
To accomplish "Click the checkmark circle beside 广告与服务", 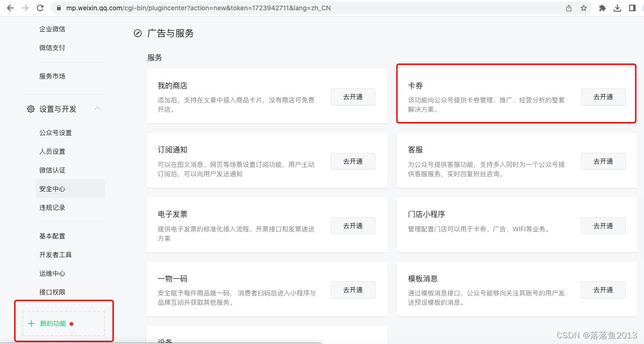I will point(137,33).
